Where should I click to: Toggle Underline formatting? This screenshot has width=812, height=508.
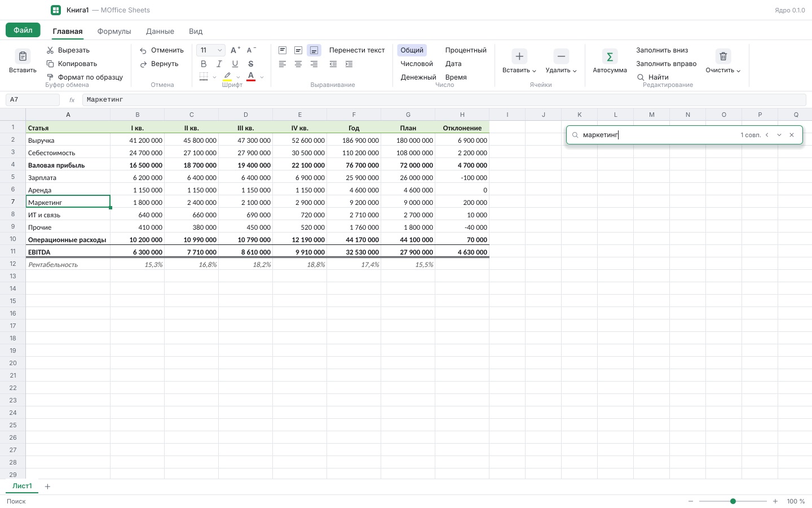pyautogui.click(x=235, y=64)
